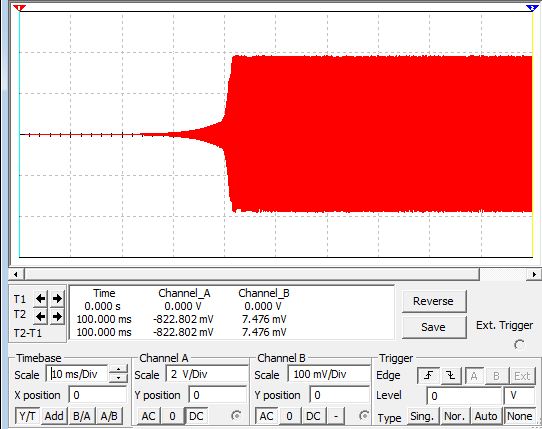Select falling edge trigger
This screenshot has height=429, width=542.
(451, 375)
